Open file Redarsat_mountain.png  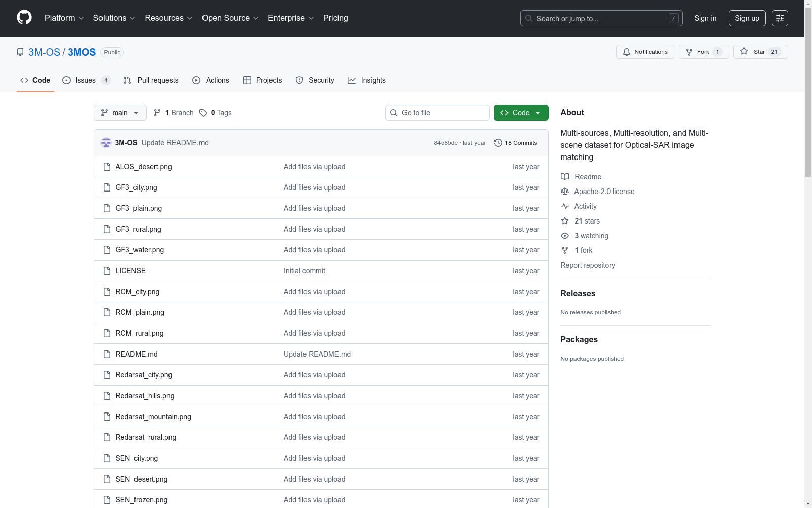point(153,417)
